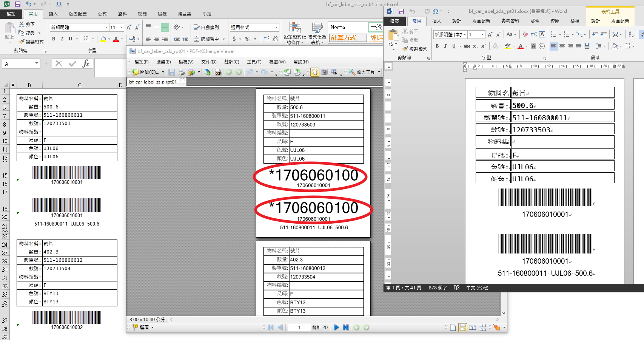The height and width of the screenshot is (340, 644).
Task: Click the save icon in PDF-XChange toolbar
Action: tap(172, 72)
